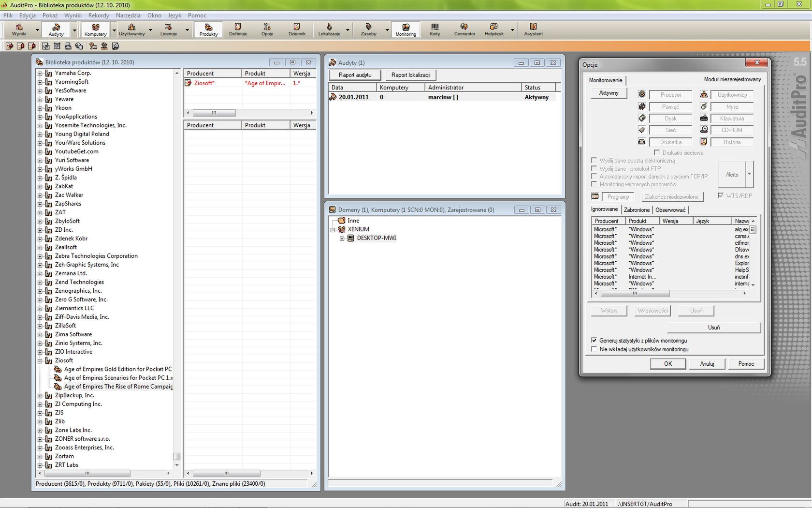Check Nie wkładaj użytkowników monitoringu
The height and width of the screenshot is (508, 812).
[x=594, y=349]
